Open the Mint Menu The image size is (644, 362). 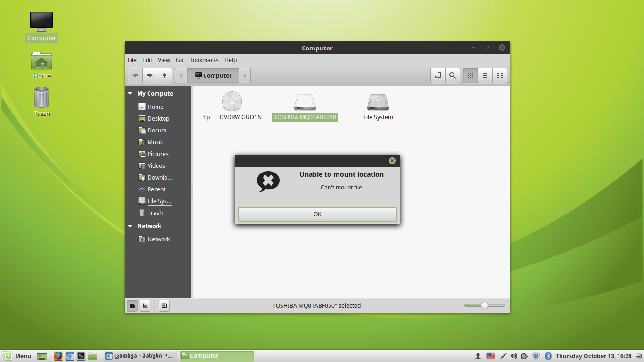[x=17, y=356]
